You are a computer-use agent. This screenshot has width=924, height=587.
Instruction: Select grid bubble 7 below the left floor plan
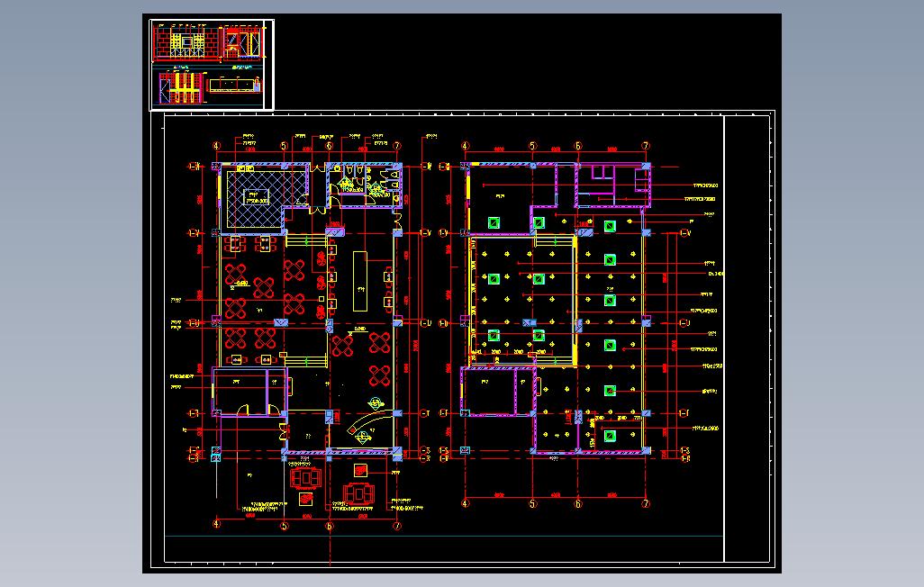(x=397, y=526)
